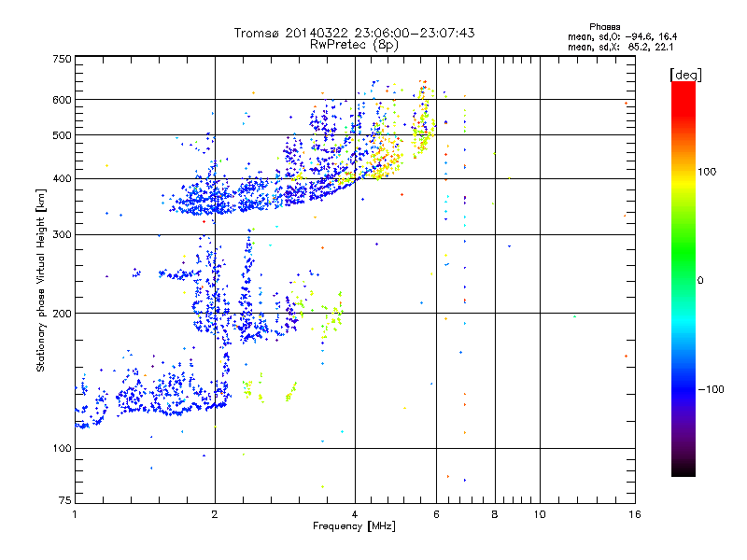Image resolution: width=747 pixels, height=560 pixels.
Task: Click y-axis tick label '500'
Action: click(x=62, y=135)
